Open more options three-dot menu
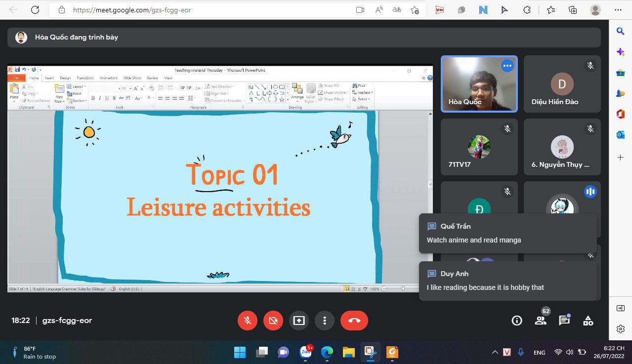 [x=325, y=321]
